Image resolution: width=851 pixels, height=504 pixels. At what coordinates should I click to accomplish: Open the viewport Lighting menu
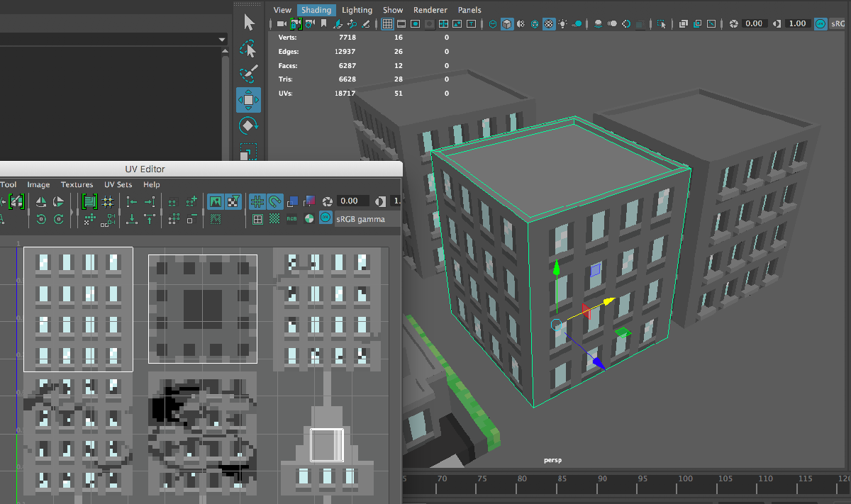point(357,10)
